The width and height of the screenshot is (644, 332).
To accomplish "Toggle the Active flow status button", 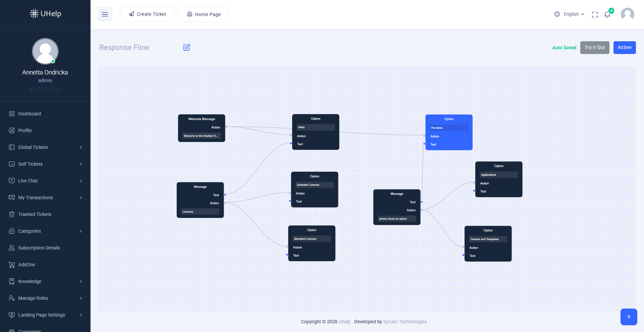I will coord(624,48).
